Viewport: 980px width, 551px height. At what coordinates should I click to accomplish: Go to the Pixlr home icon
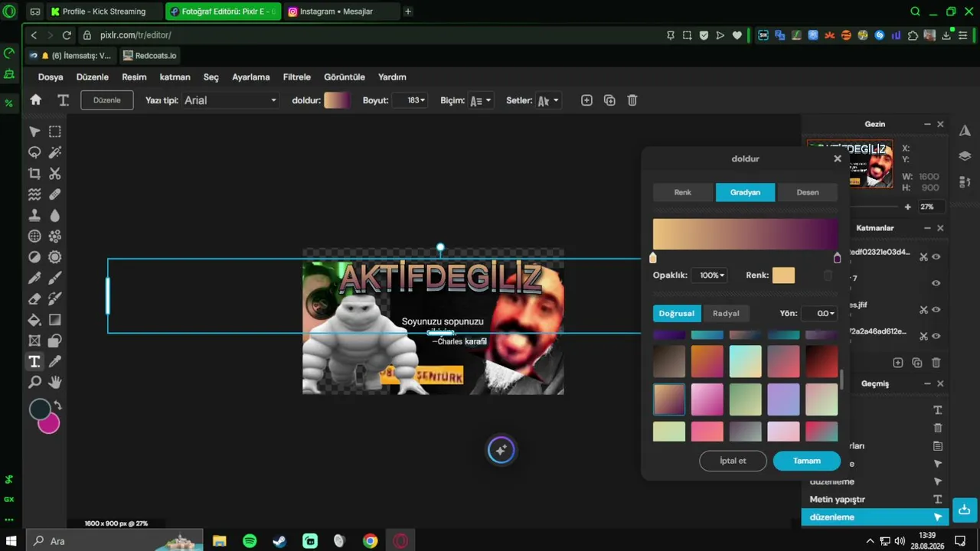35,100
